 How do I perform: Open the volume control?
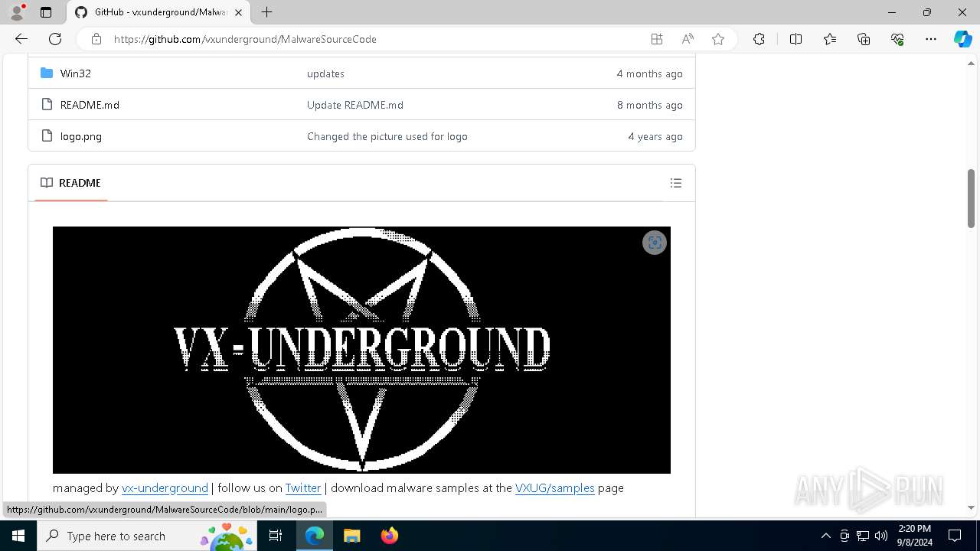(881, 536)
